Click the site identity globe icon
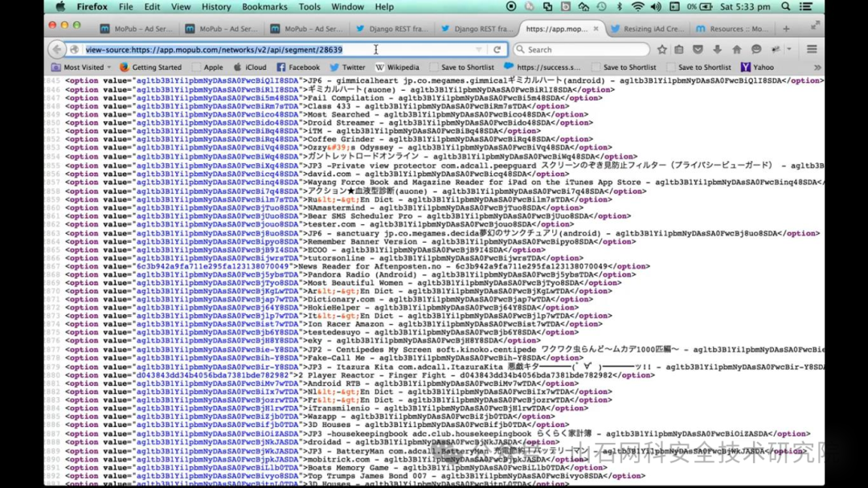 pos(74,49)
